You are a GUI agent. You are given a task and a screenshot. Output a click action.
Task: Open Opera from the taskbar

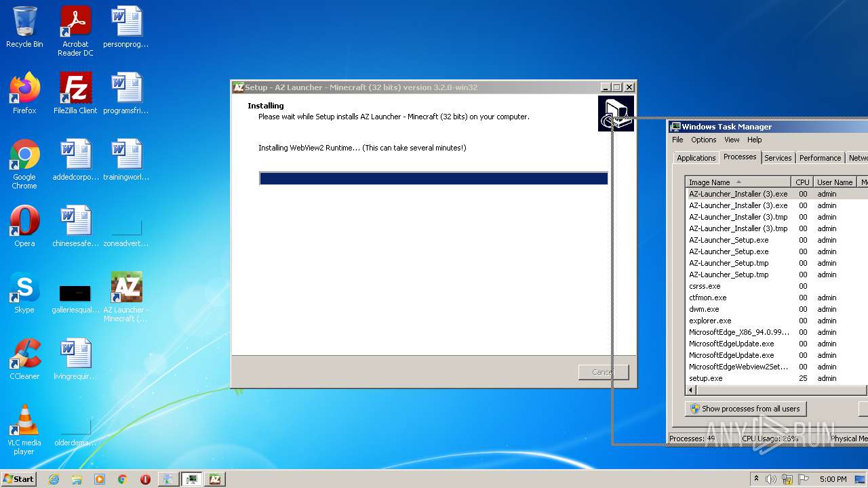(145, 479)
